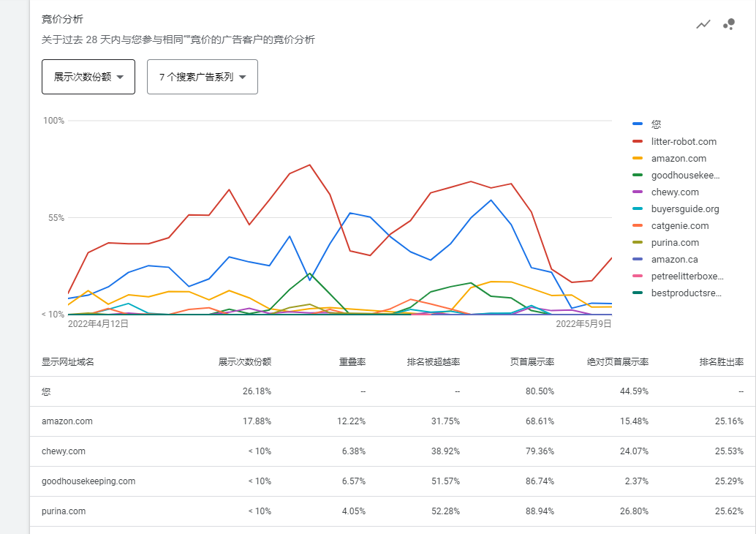
Task: Click the catgenie.com orange legend marker
Action: [638, 226]
